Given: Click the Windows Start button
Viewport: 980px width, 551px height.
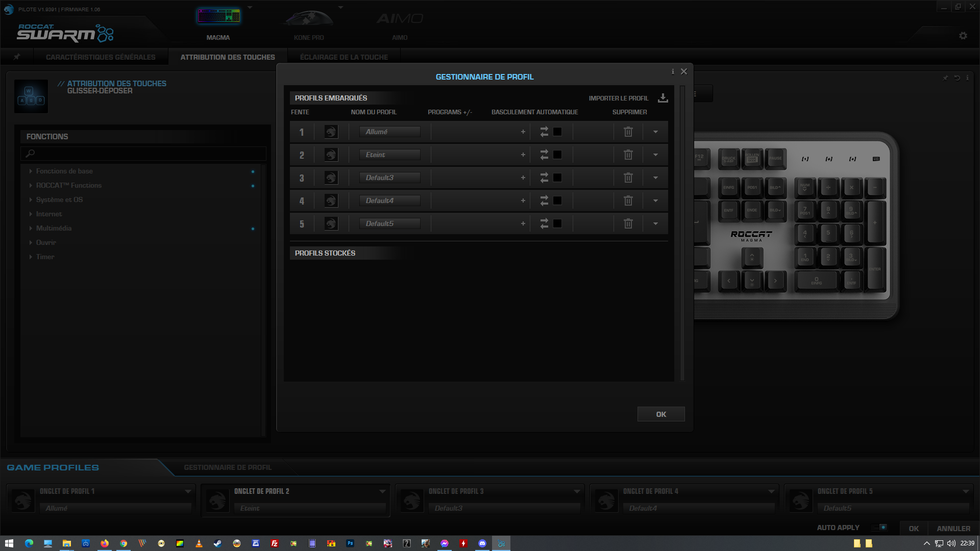Looking at the screenshot, I should click(9, 543).
